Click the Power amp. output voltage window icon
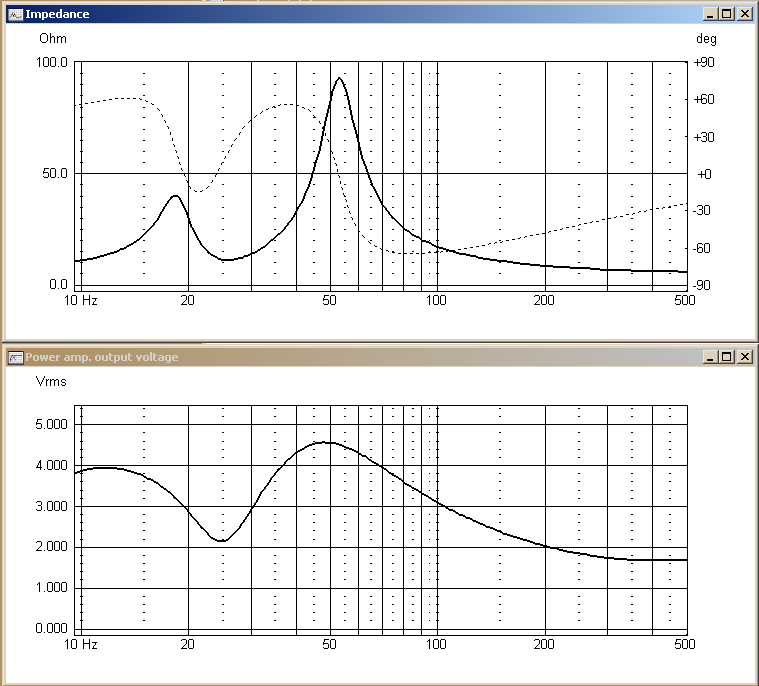759x686 pixels. 15,357
